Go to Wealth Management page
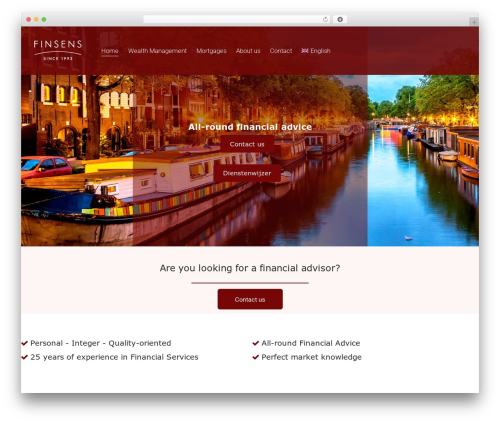 click(x=157, y=51)
